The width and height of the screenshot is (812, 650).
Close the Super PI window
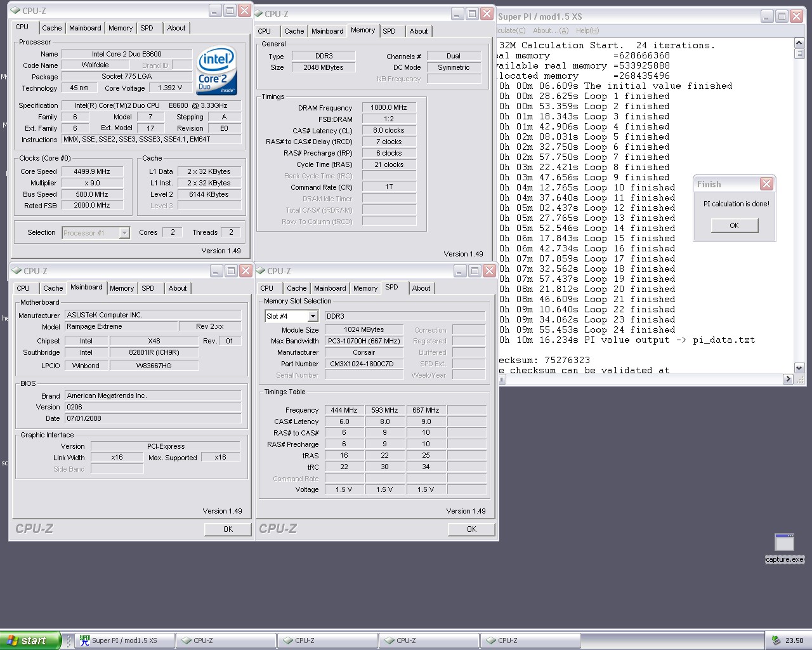coord(797,17)
